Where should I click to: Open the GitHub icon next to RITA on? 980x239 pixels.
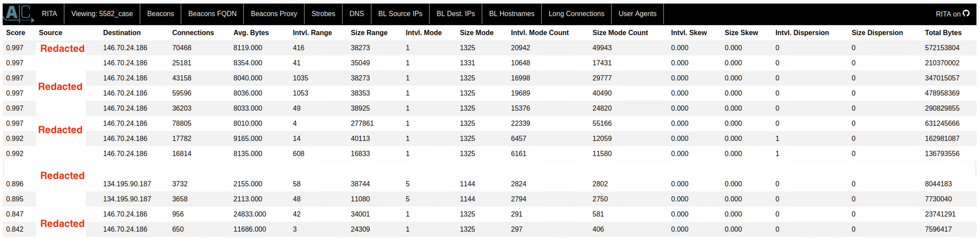966,13
